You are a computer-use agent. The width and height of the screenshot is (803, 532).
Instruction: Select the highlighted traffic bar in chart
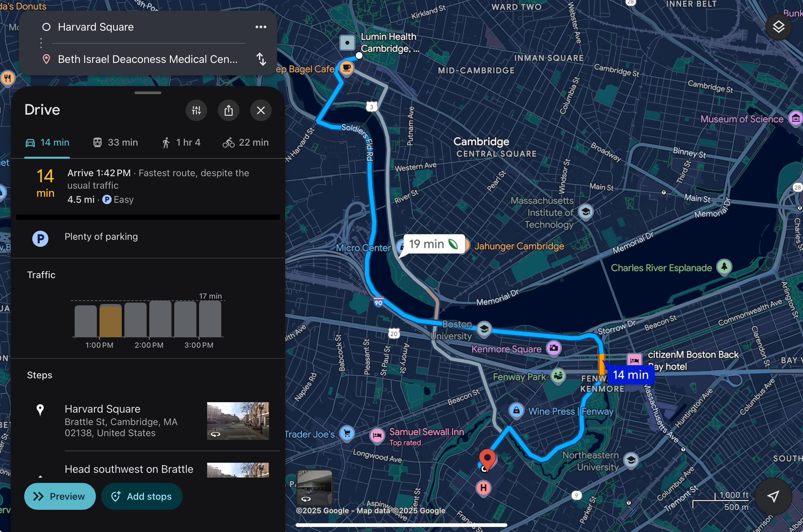[x=110, y=320]
